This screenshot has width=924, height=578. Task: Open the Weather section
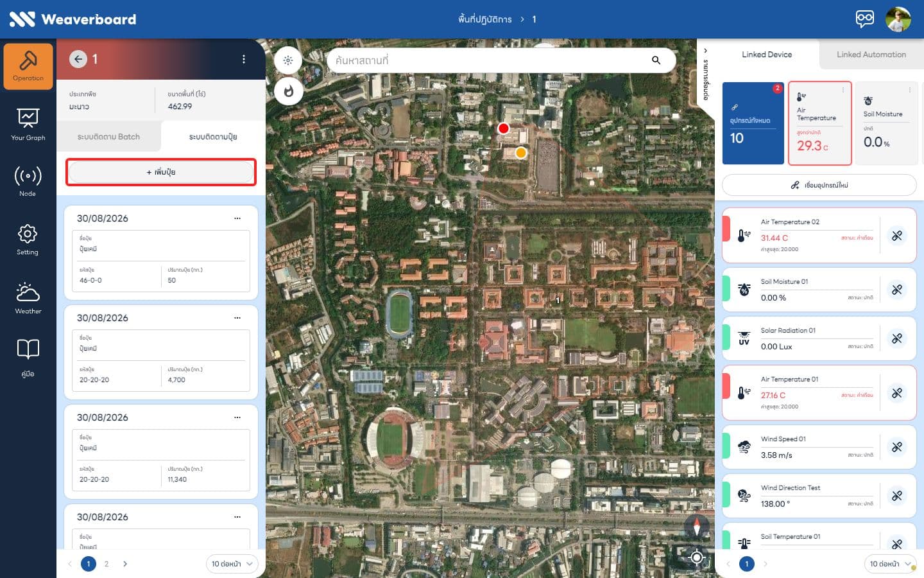(x=28, y=298)
